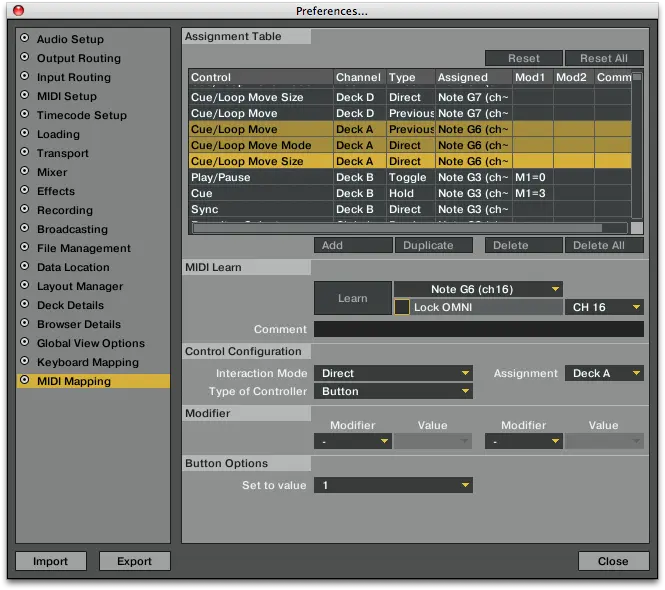Open the Mixer preferences page
Viewport: 665px width, 590px height.
51,172
